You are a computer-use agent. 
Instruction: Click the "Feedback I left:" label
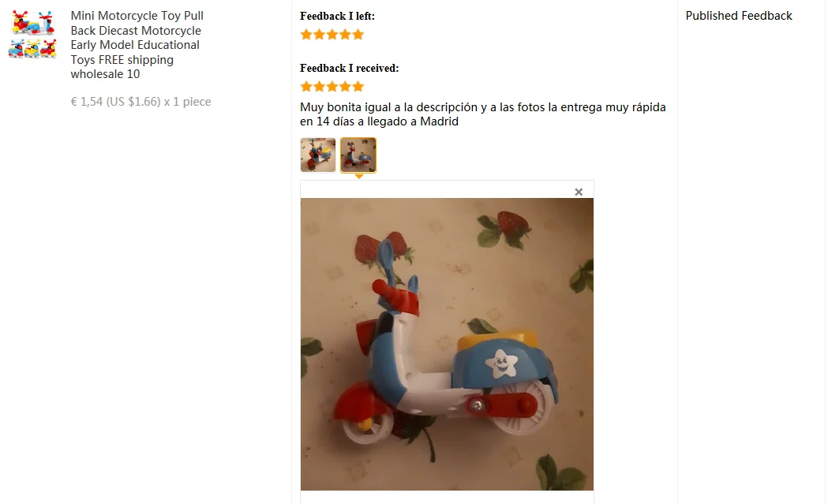[x=337, y=17]
